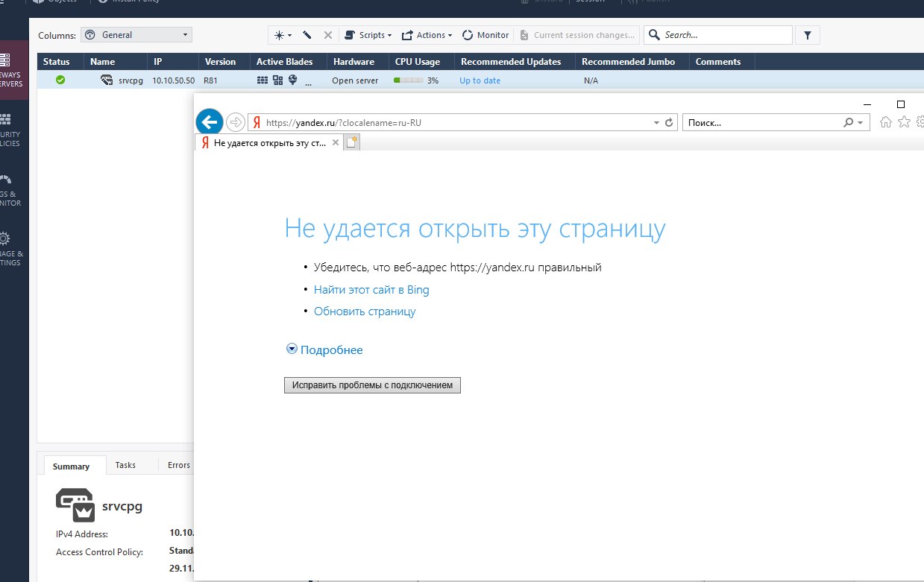Open the address bar history dropdown arrow
The width and height of the screenshot is (924, 582).
(656, 122)
